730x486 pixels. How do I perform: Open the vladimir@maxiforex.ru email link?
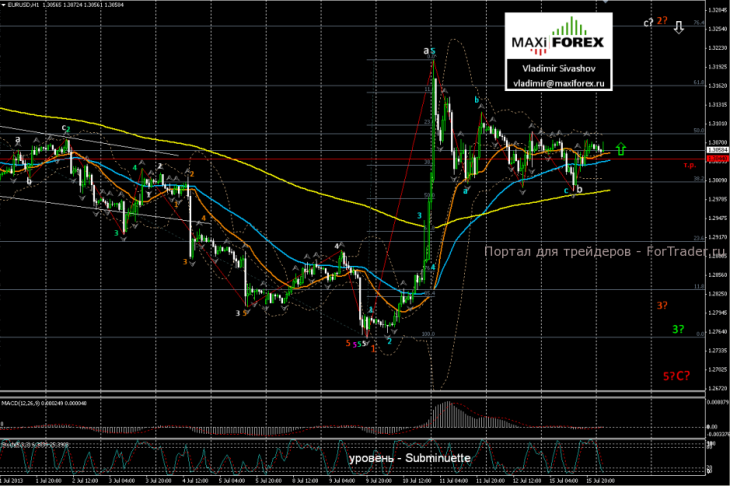coord(559,83)
